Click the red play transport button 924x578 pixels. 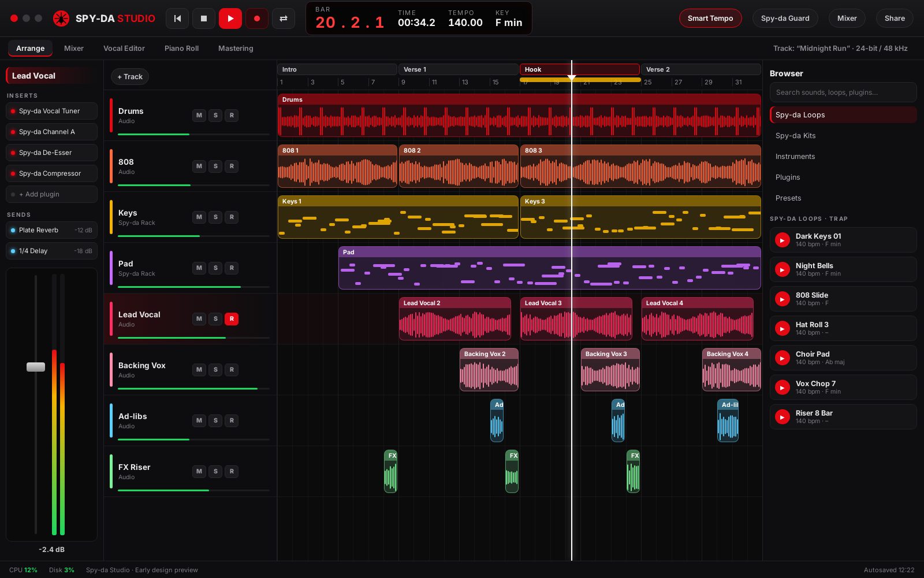pos(230,18)
